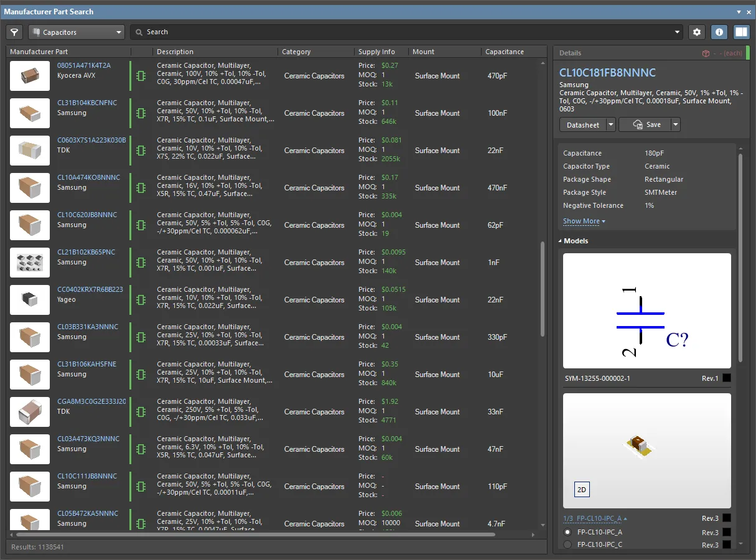Open the Capacitors category dropdown
The image size is (756, 560).
coord(76,32)
